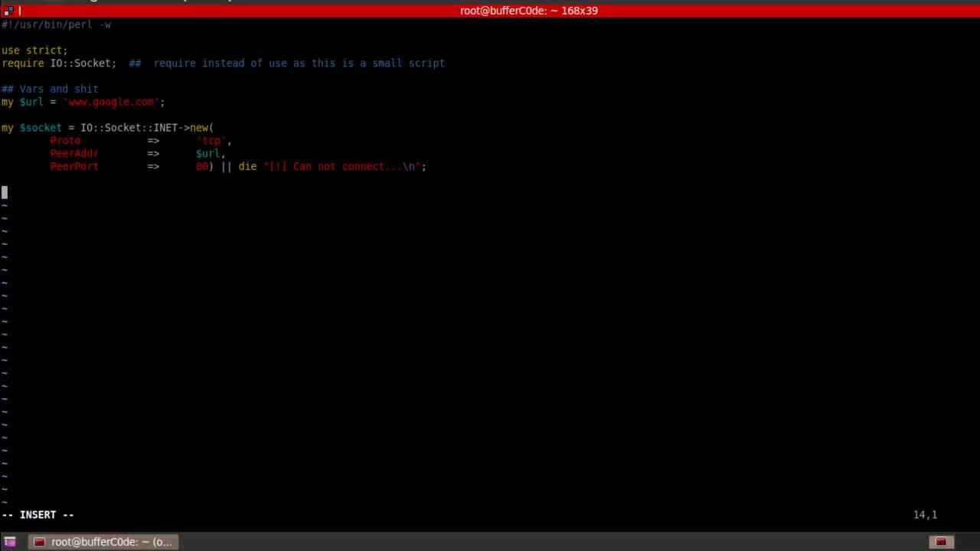Click the 'tcp' string value

click(x=211, y=141)
